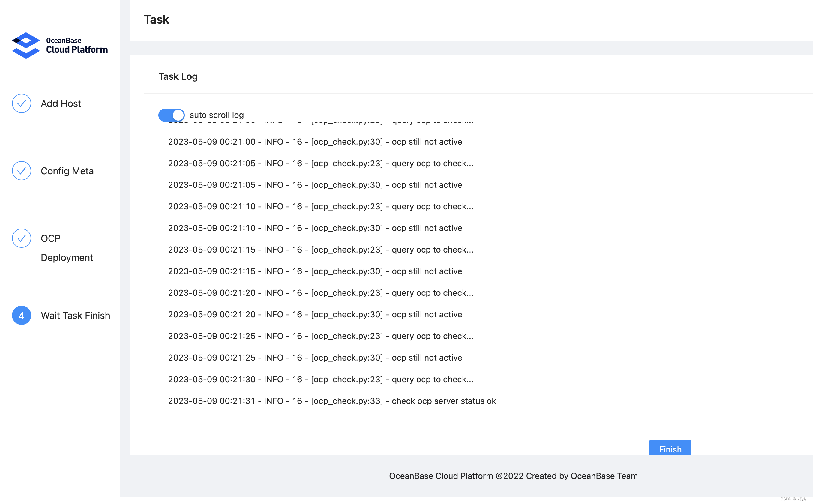Click the Config Meta checkmark circle

(x=22, y=171)
